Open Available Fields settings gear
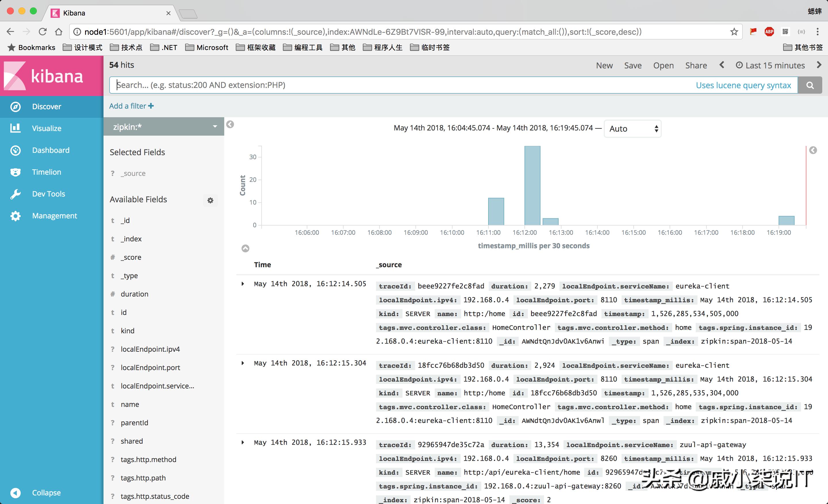Screen dimensions: 828x504 tap(210, 200)
